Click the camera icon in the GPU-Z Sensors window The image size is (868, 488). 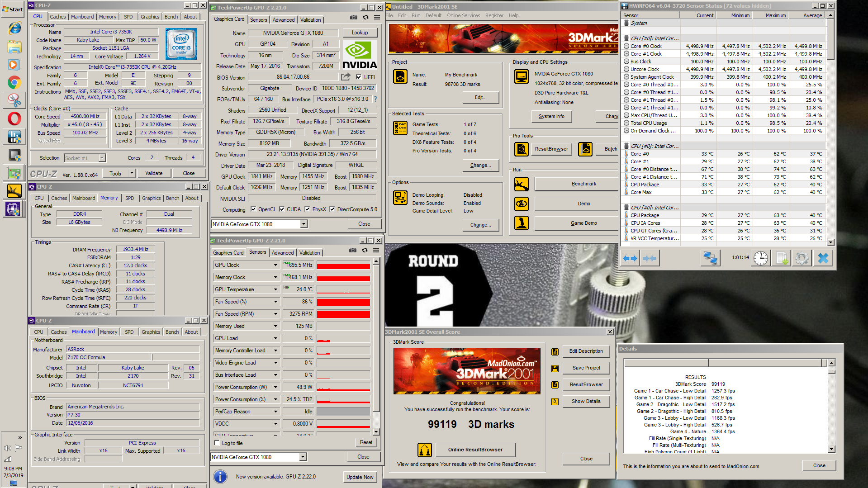(353, 250)
